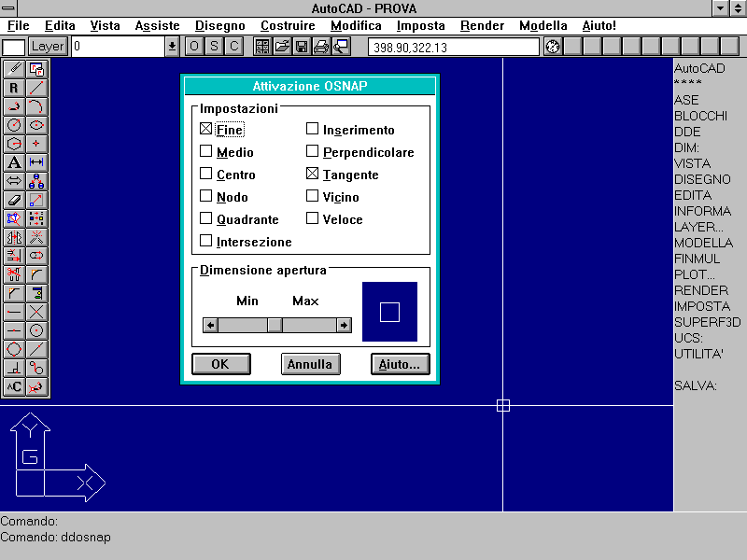Select the Erase tool (eraser icon)
This screenshot has height=560, width=747.
[14, 200]
